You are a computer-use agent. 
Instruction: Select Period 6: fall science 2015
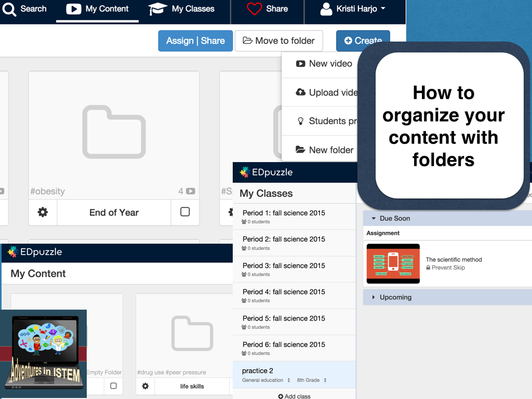pos(294,348)
